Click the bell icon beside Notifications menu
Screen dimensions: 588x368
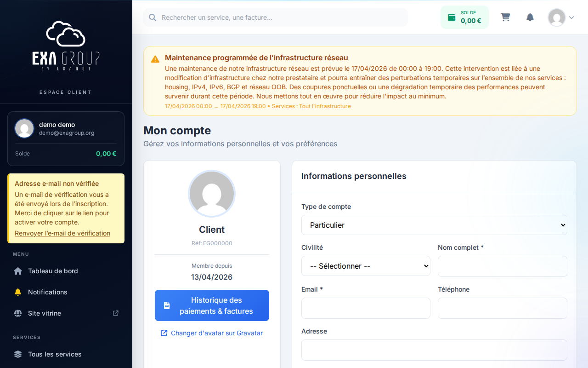click(18, 292)
